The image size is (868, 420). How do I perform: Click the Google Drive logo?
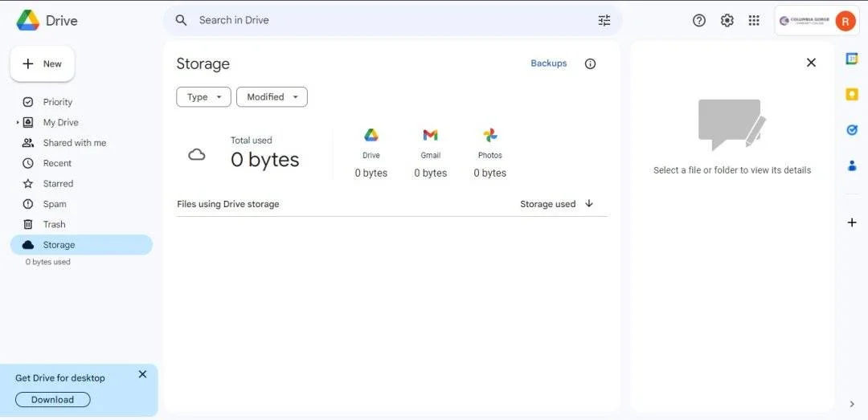tap(27, 20)
